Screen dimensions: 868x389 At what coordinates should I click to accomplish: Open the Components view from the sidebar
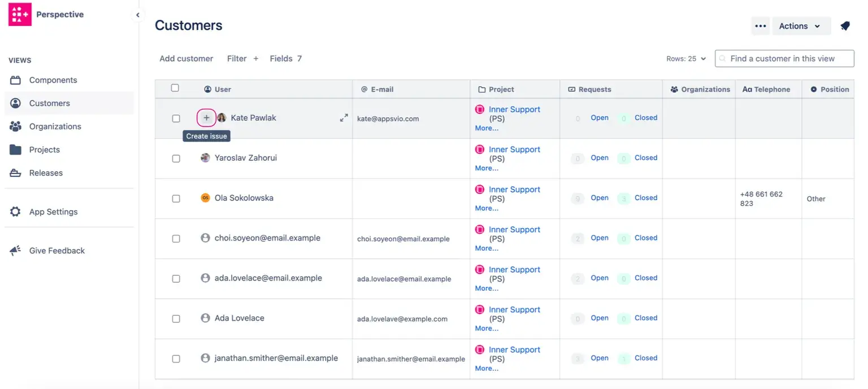pos(53,80)
